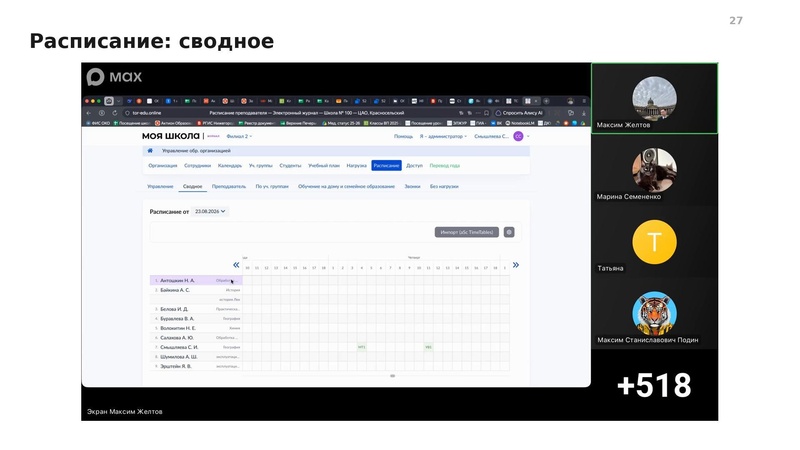Switch to the Без нагрузки sub-tab
Image resolution: width=800 pixels, height=450 pixels.
pos(444,186)
